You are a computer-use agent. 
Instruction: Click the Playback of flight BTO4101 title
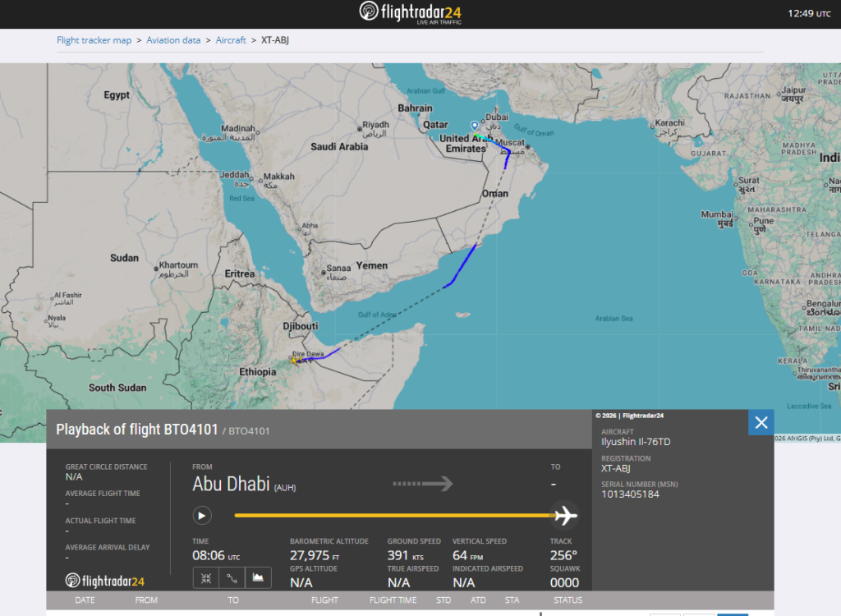137,430
